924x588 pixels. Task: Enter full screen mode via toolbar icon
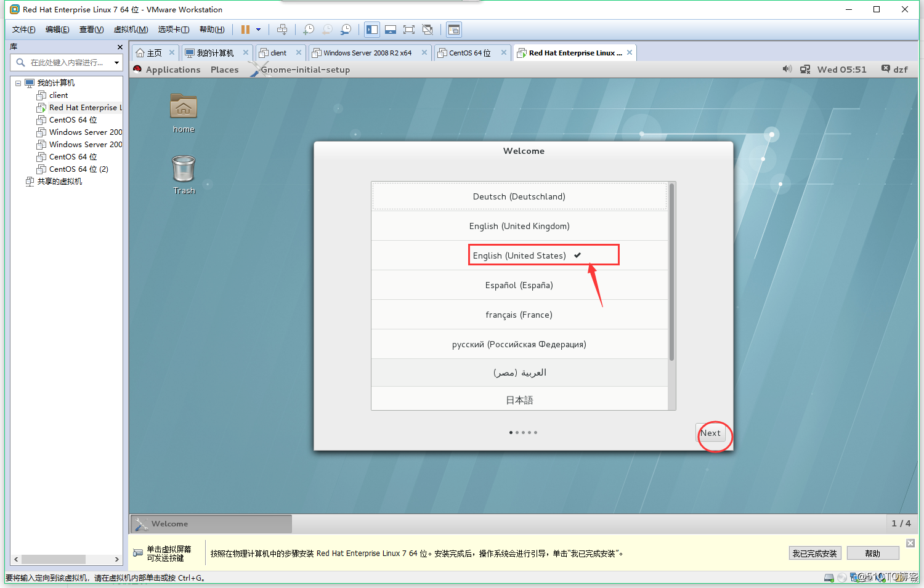click(x=409, y=30)
